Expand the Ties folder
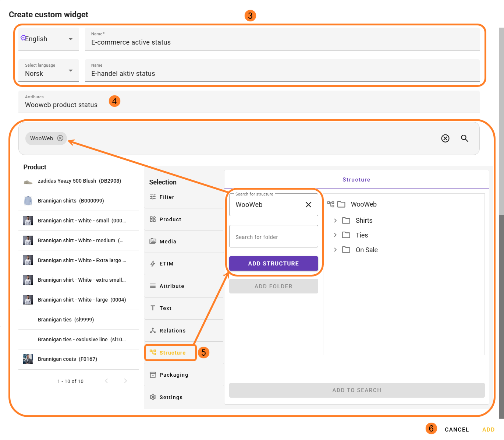The image size is (504, 440). tap(335, 235)
